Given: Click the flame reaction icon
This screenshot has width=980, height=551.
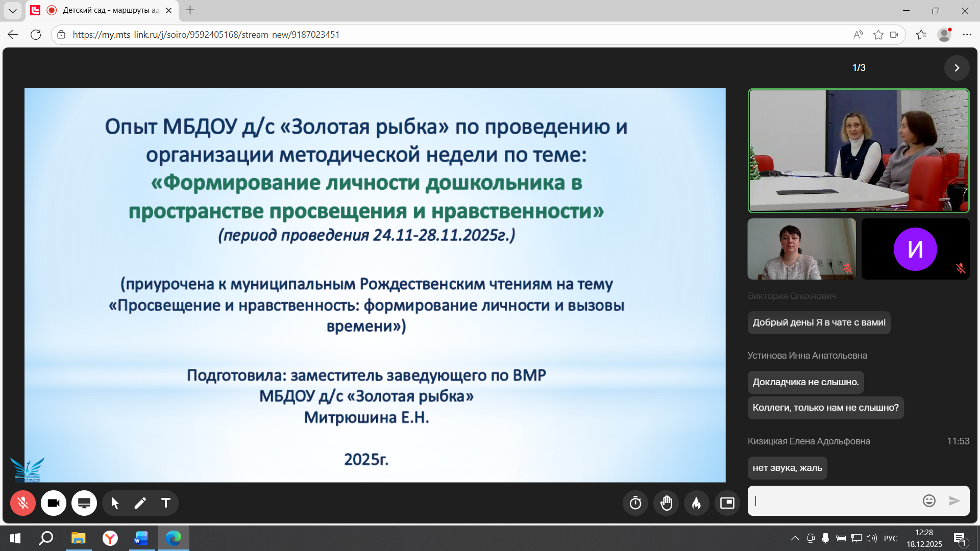Looking at the screenshot, I should 697,503.
